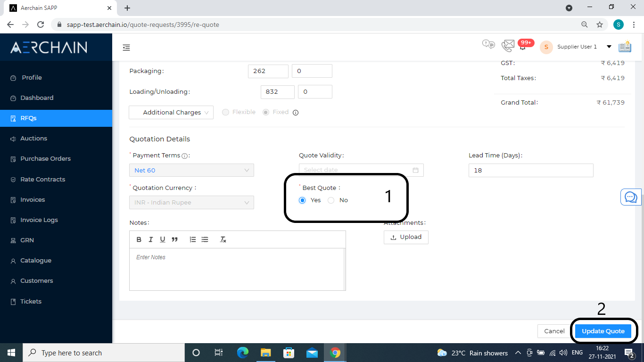The width and height of the screenshot is (644, 362).
Task: Open a new browser tab
Action: 127,8
